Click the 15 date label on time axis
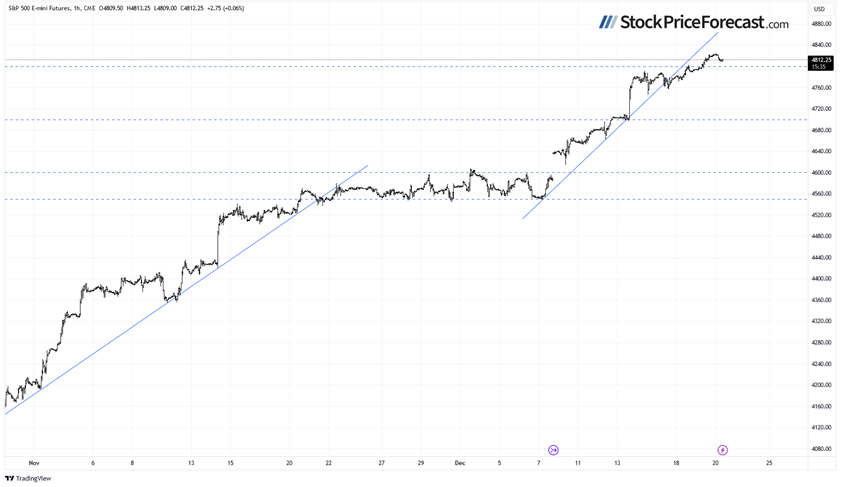Screen dimensions: 841x487 coord(230,463)
